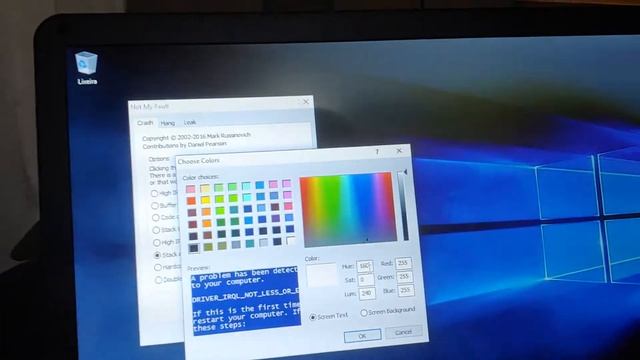Pick the white color swatch
This screenshot has width=640, height=360.
click(291, 240)
